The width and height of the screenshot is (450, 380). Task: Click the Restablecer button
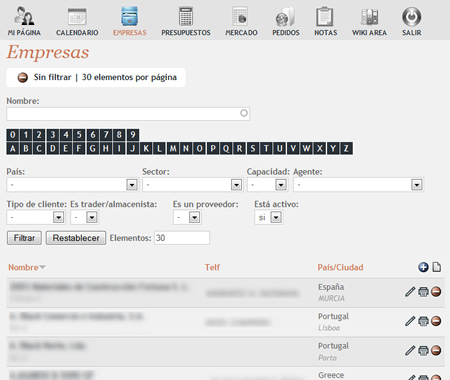click(x=76, y=238)
